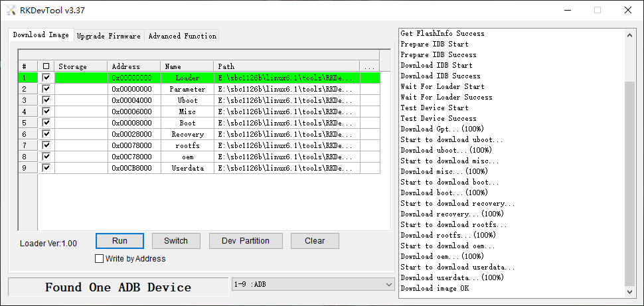Uncheck the Parameter row checkbox
Viewport: 644px width, 306px height.
pyautogui.click(x=46, y=89)
